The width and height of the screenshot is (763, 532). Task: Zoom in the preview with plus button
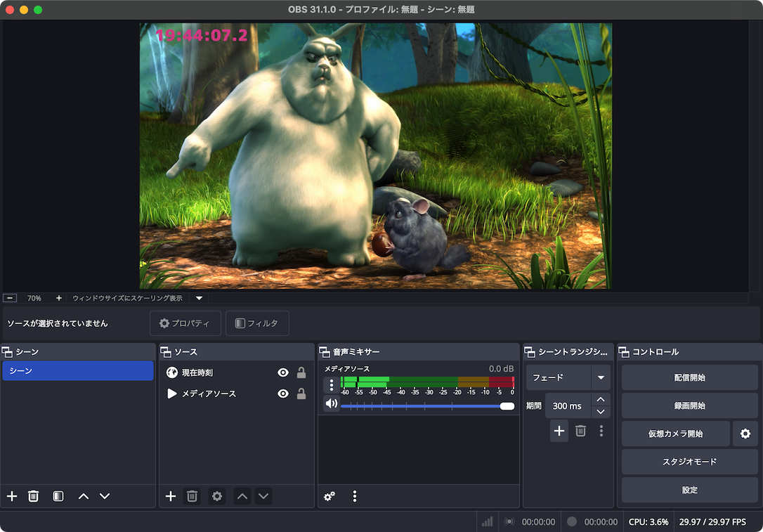click(x=58, y=298)
